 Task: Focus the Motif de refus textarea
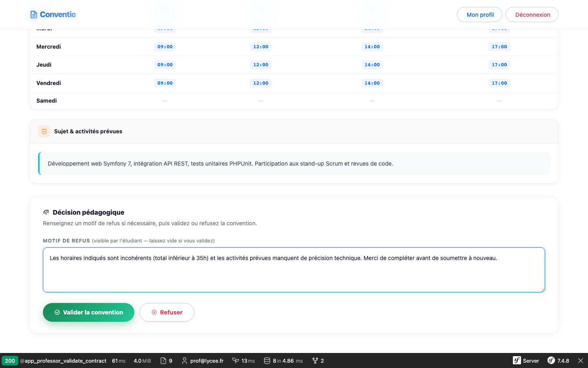294,270
